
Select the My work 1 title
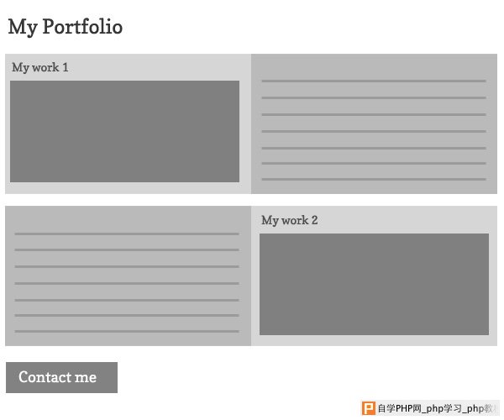[x=40, y=67]
